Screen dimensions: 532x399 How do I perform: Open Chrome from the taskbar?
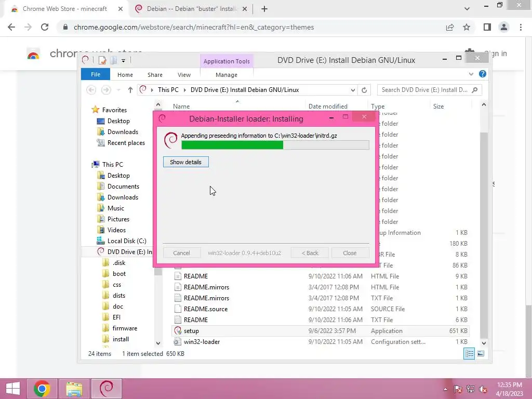coord(42,389)
